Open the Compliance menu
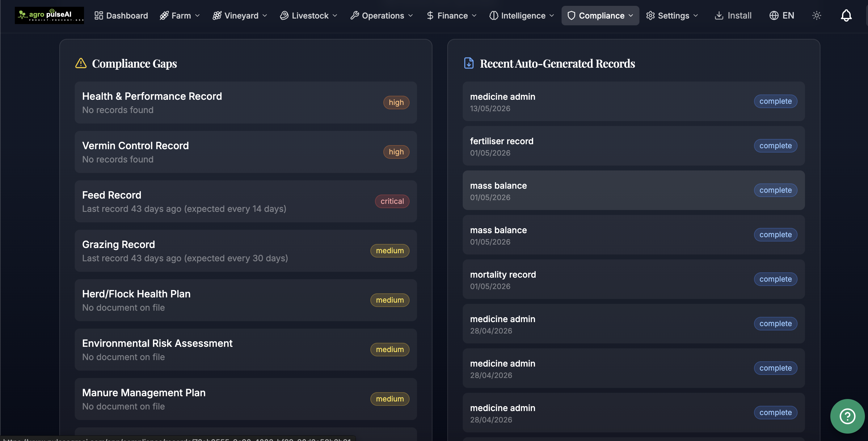The image size is (868, 441). tap(600, 15)
